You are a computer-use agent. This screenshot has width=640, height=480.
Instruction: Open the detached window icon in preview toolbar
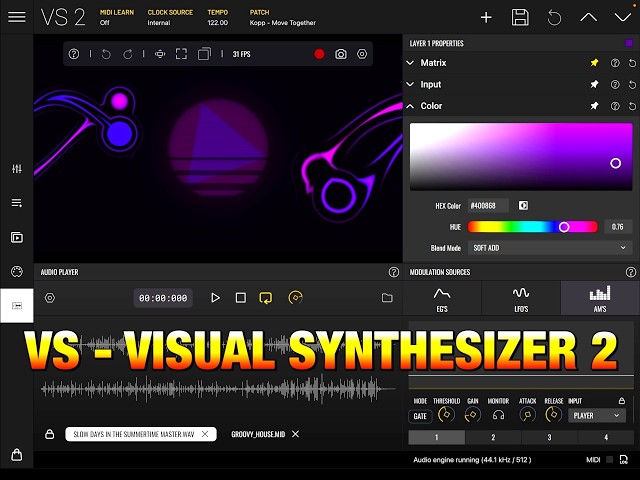(x=204, y=54)
